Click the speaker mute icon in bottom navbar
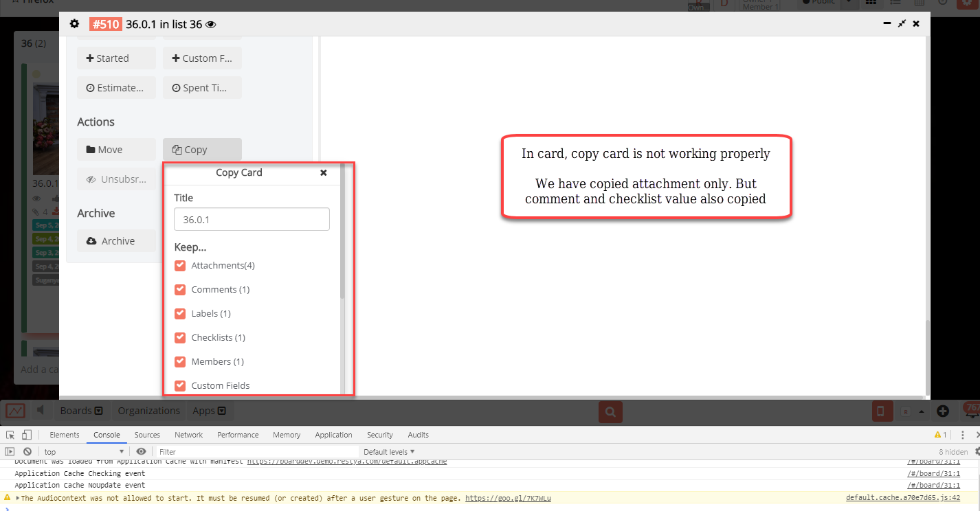The image size is (980, 511). tap(40, 411)
